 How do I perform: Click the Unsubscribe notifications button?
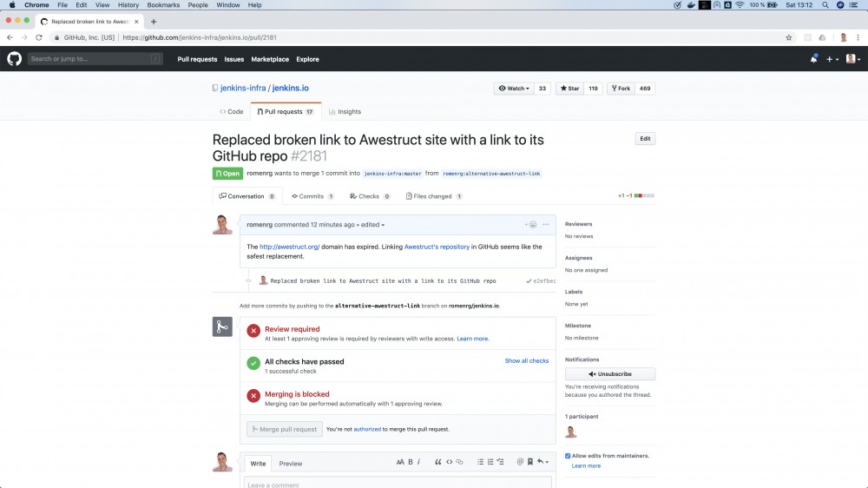(x=610, y=374)
